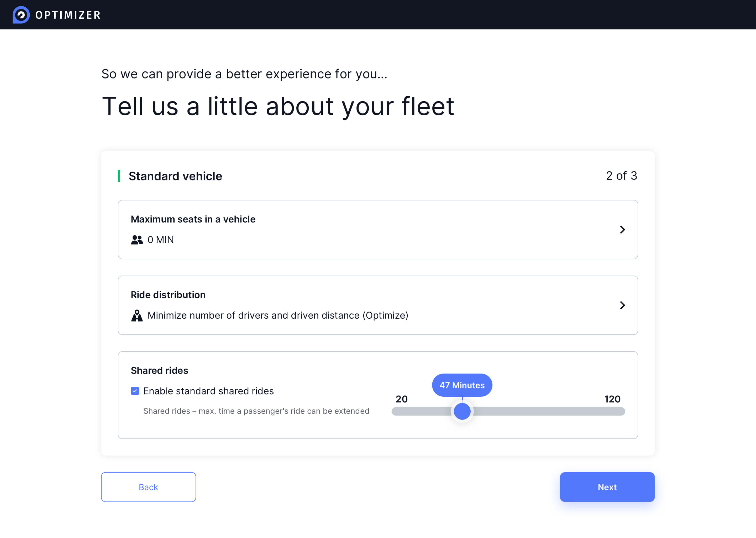Click the road pin icon under Ride distribution
756x538 pixels.
[x=137, y=315]
